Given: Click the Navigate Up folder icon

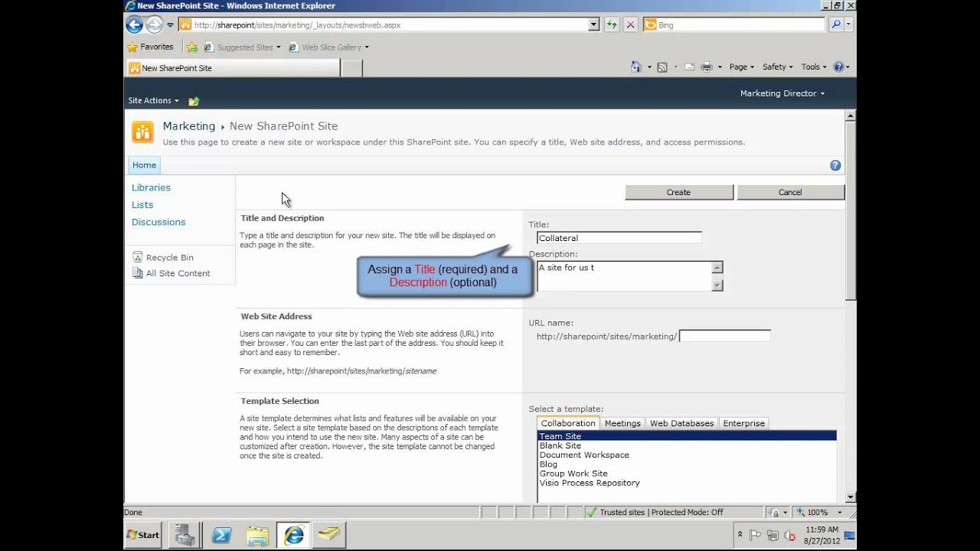Looking at the screenshot, I should coord(194,101).
